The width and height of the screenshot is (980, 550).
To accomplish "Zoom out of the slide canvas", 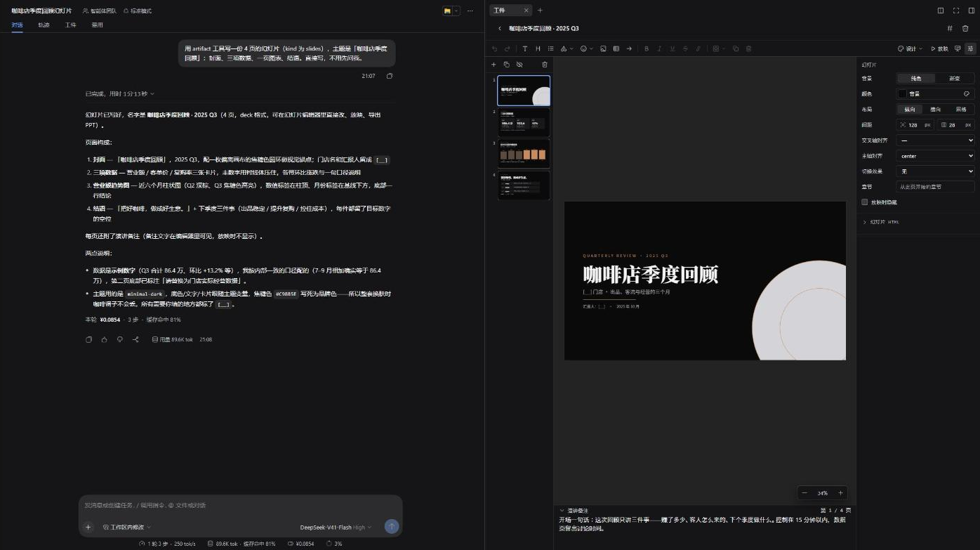I will (x=804, y=493).
